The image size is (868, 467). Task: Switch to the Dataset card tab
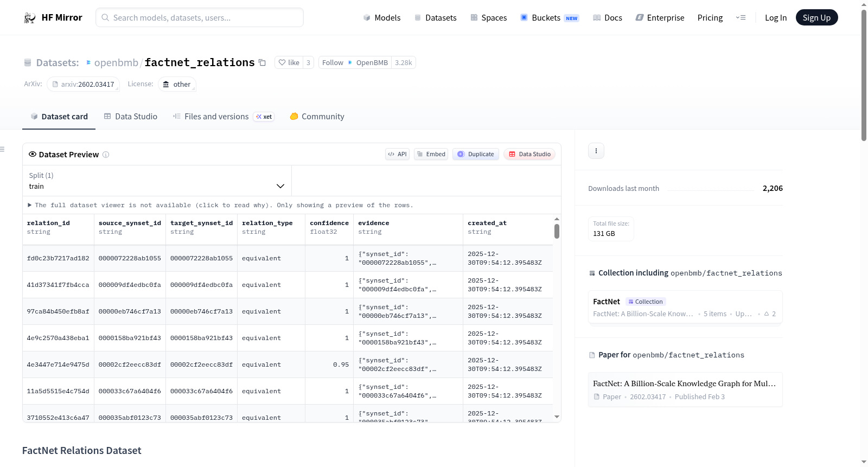pos(59,117)
